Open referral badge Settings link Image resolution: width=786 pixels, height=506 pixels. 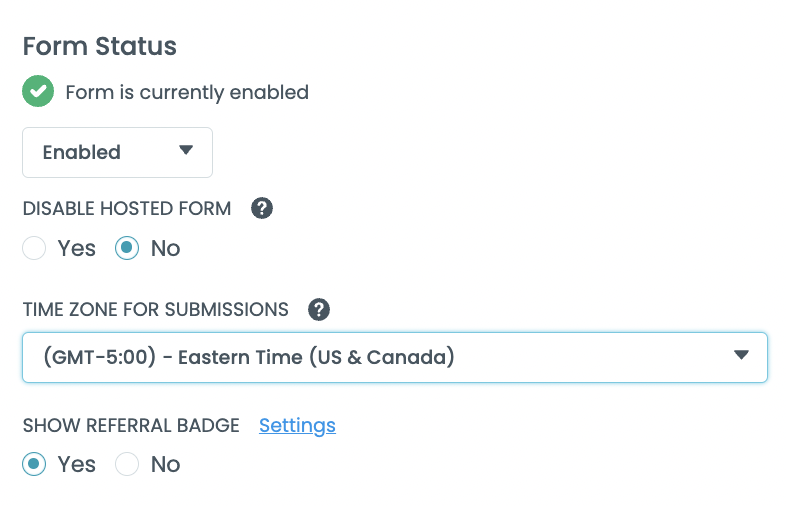[x=297, y=425]
